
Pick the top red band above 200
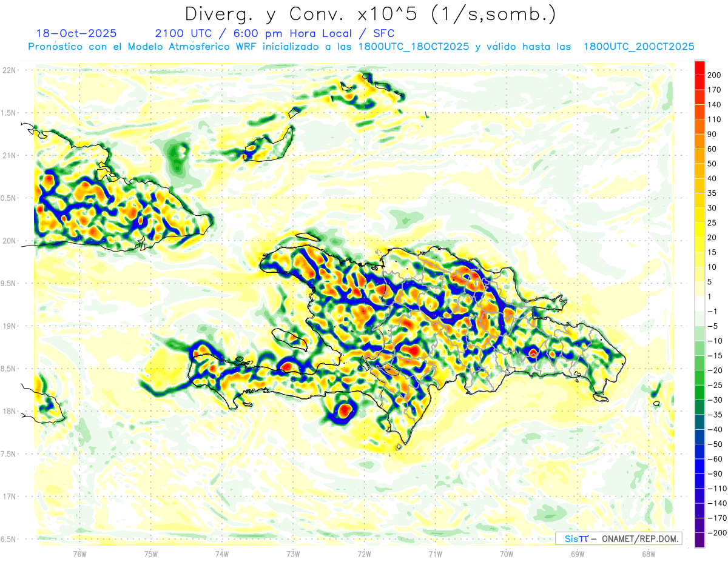point(699,67)
